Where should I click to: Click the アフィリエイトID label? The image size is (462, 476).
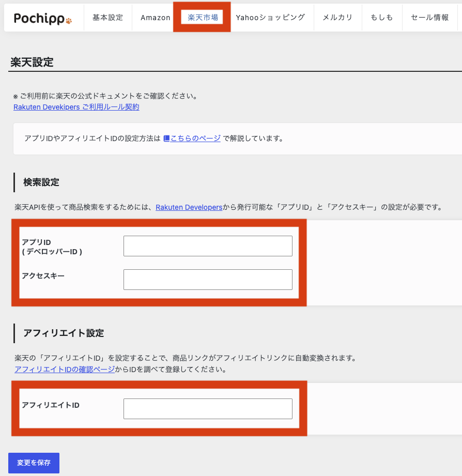(x=51, y=405)
